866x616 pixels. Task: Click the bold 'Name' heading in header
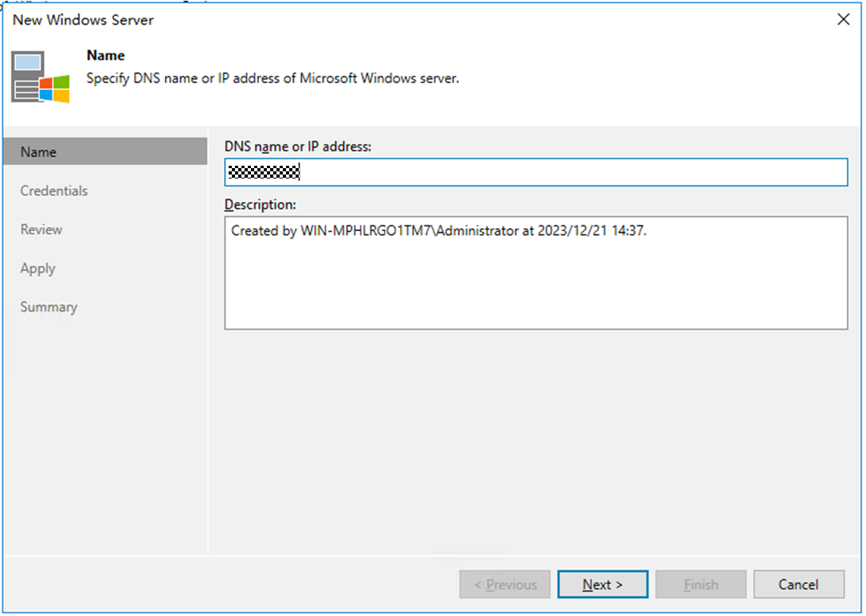(105, 56)
